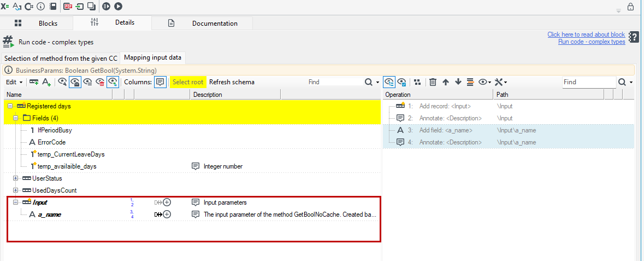Click the add record icon with green plus

pyautogui.click(x=34, y=82)
